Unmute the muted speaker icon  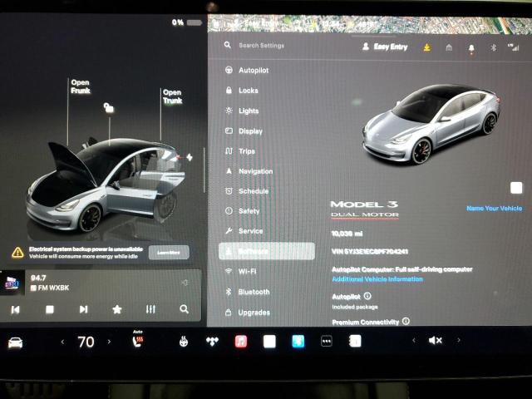(x=436, y=340)
